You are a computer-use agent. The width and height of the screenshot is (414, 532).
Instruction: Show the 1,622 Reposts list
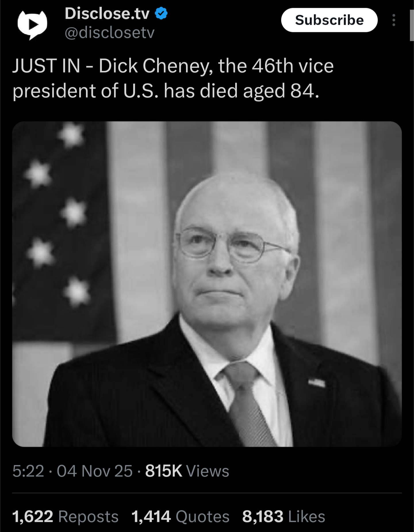(x=65, y=516)
